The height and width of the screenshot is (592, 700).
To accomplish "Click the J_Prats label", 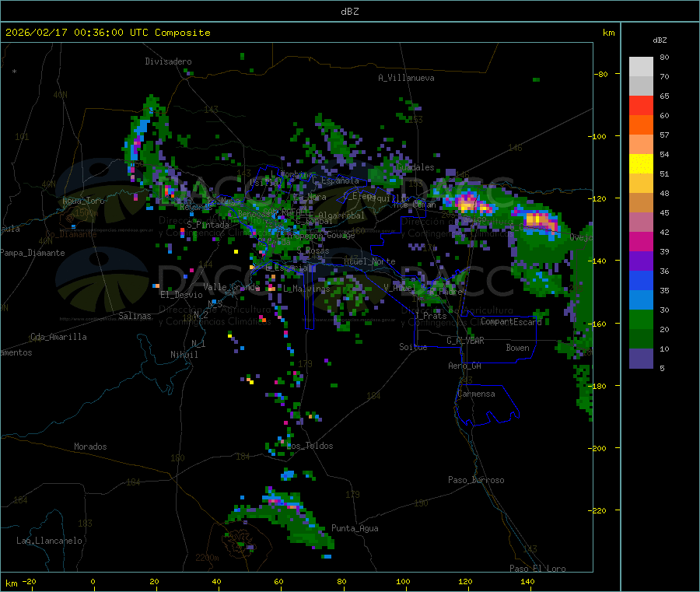I will (x=430, y=316).
